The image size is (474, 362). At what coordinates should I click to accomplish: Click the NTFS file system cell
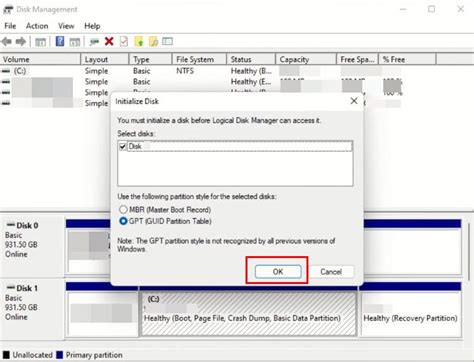coord(185,71)
